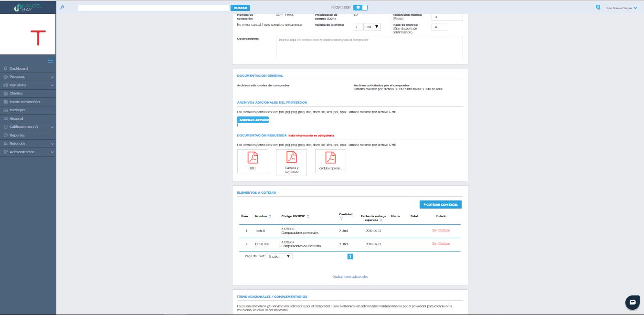Click the ELEMENTOS A COTIZAR heading
This screenshot has height=315, width=644.
coord(256,192)
